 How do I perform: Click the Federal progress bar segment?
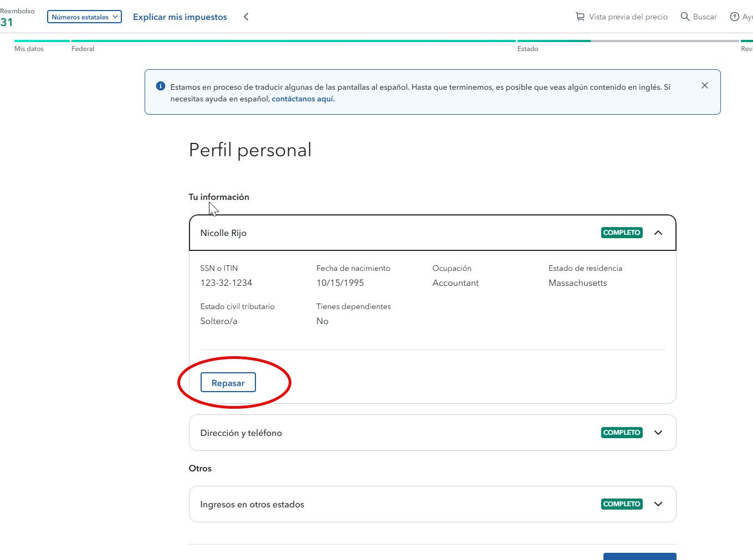point(294,40)
